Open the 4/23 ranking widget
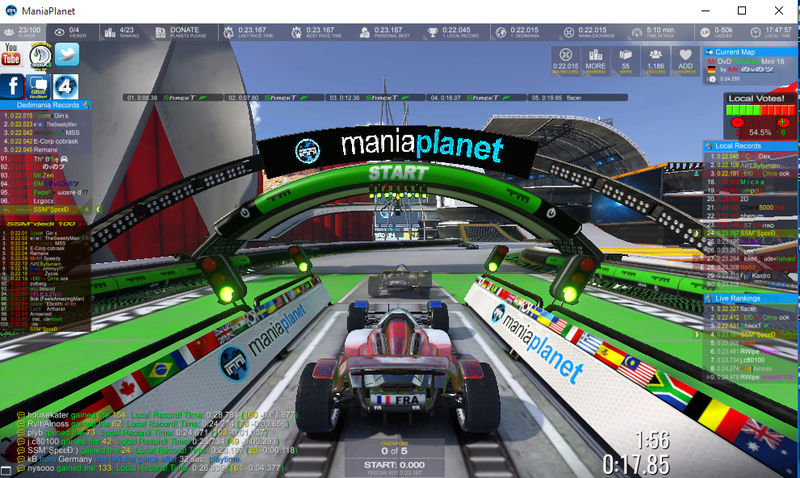 [x=121, y=32]
